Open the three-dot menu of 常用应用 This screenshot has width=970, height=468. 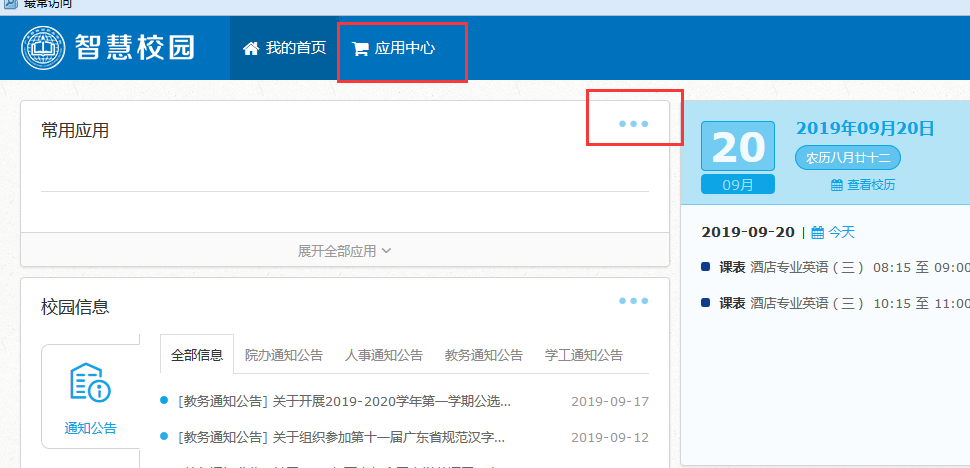633,124
